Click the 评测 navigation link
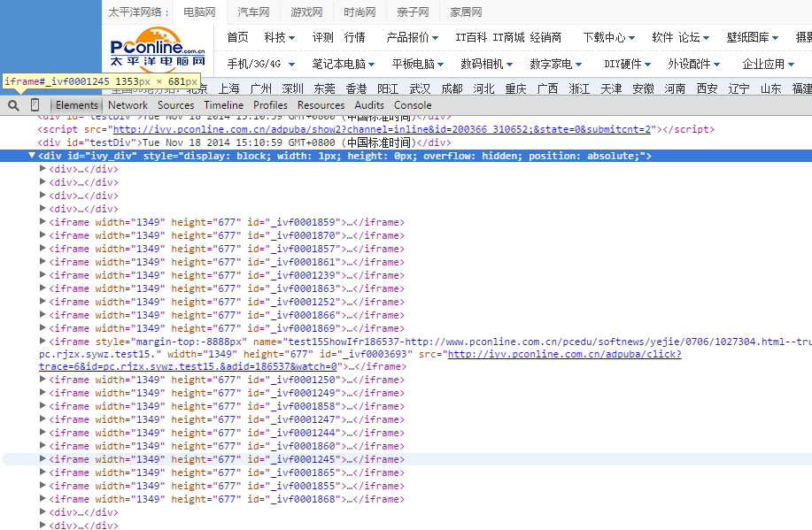Screen dimensions: 812x530 click(322, 37)
